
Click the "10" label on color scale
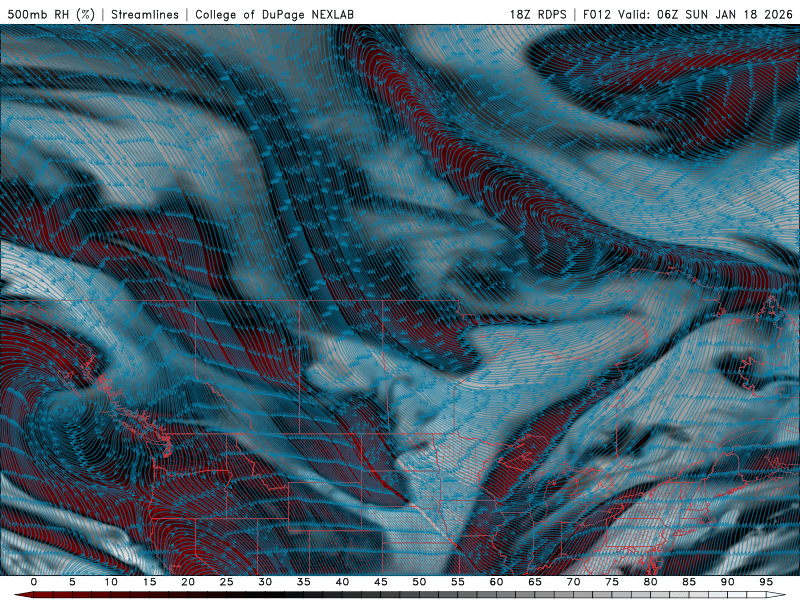coord(111,582)
